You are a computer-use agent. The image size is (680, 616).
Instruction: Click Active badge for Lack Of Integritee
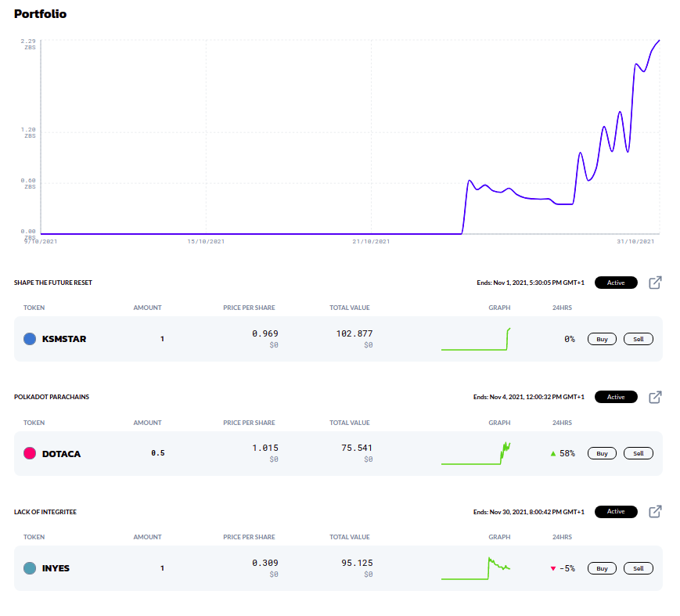[616, 511]
